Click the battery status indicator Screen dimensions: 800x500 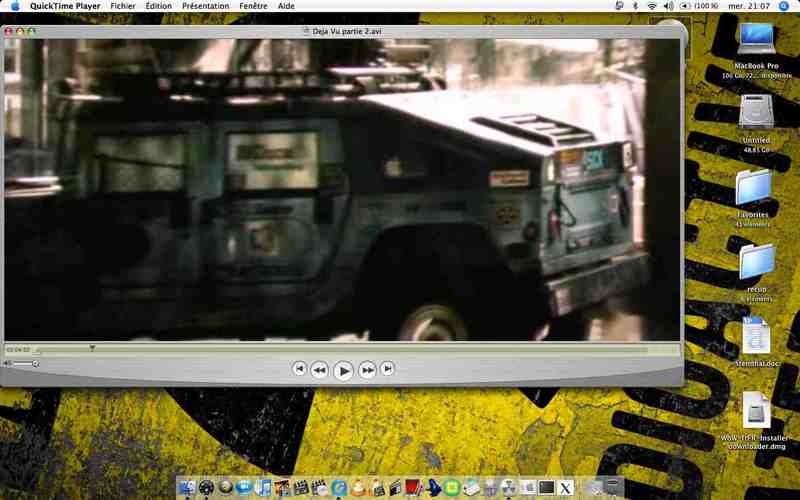(699, 6)
